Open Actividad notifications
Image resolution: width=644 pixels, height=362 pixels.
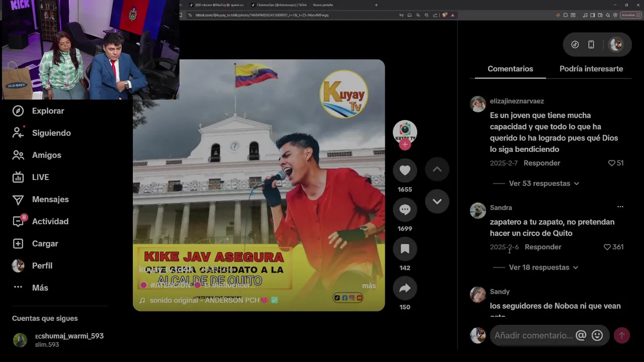point(40,221)
